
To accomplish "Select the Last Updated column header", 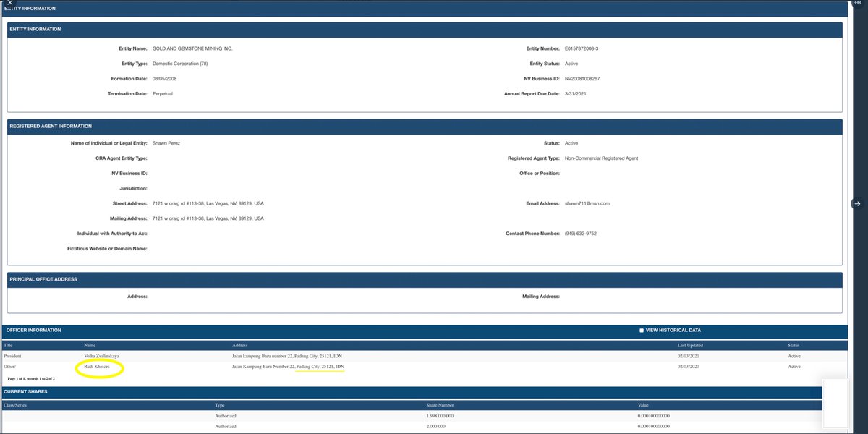I will click(691, 346).
